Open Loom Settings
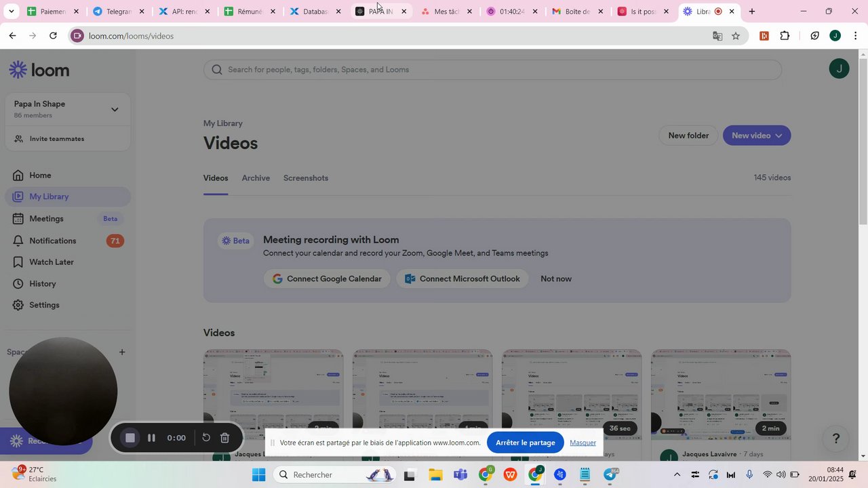 click(x=68, y=305)
